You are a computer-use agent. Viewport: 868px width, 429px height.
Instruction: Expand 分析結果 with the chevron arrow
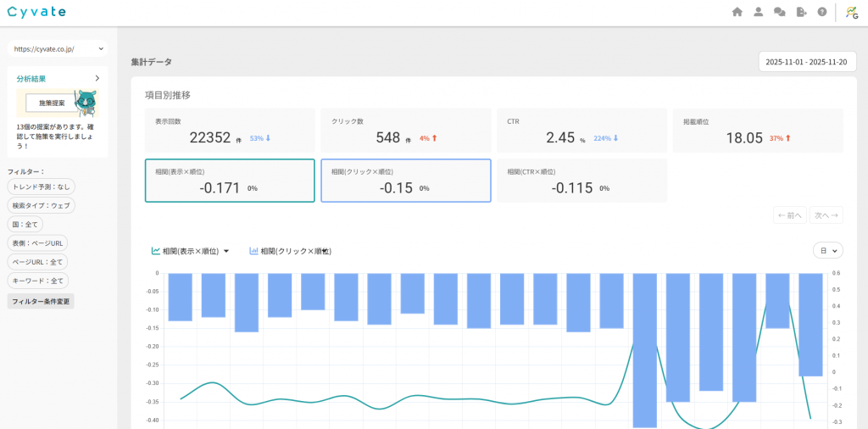tap(97, 78)
